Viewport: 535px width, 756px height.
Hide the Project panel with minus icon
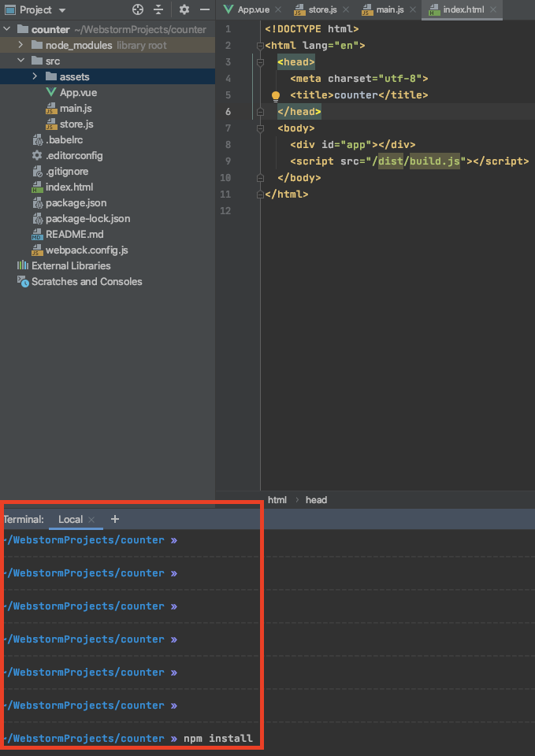pyautogui.click(x=205, y=9)
